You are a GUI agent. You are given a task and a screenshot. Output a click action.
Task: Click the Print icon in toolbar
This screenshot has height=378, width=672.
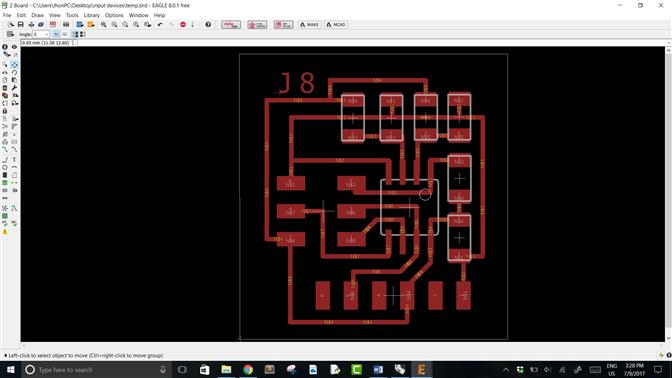point(31,24)
